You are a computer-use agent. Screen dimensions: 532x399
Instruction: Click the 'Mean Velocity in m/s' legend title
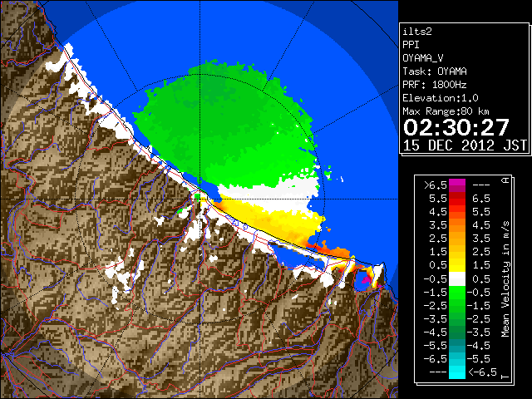click(505, 279)
